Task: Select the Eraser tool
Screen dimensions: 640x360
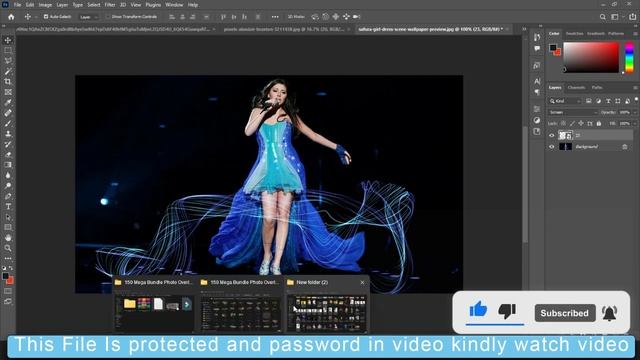Action: pyautogui.click(x=8, y=155)
